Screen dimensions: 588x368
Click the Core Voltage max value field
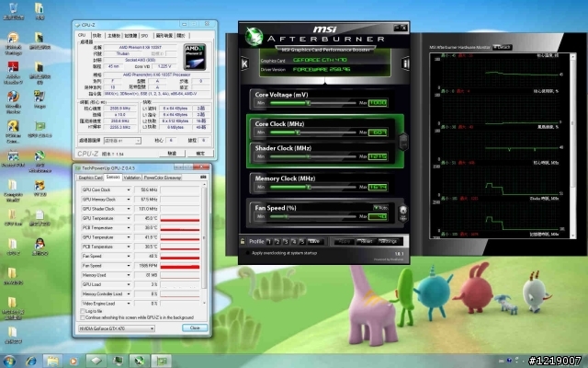click(378, 103)
